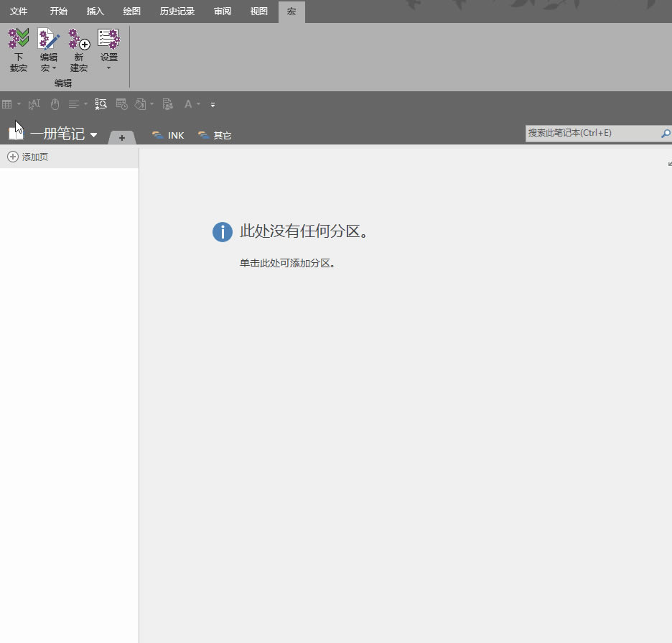Switch to the 视图 ribbon tab
The image size is (672, 643).
(259, 11)
